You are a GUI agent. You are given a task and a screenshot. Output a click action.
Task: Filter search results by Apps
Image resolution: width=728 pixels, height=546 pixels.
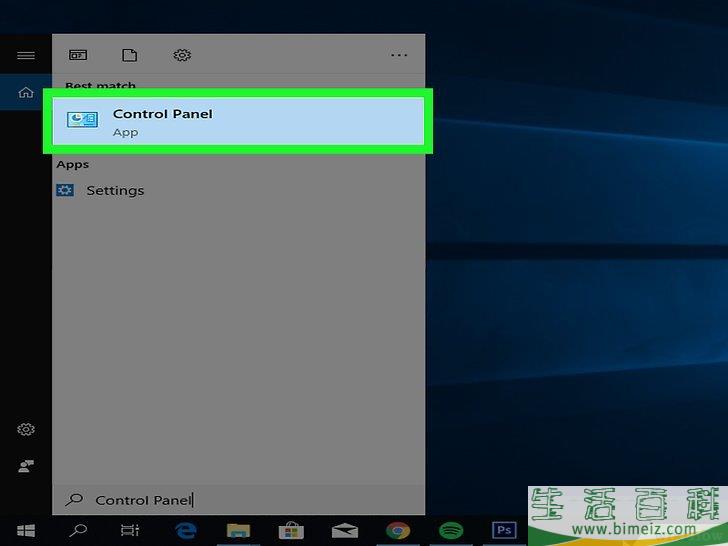click(x=77, y=56)
